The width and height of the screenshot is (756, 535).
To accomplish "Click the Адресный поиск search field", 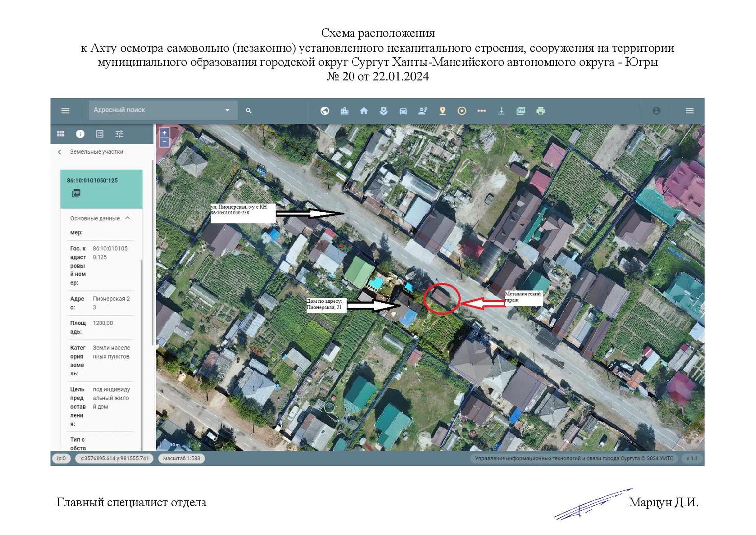I will click(x=163, y=110).
